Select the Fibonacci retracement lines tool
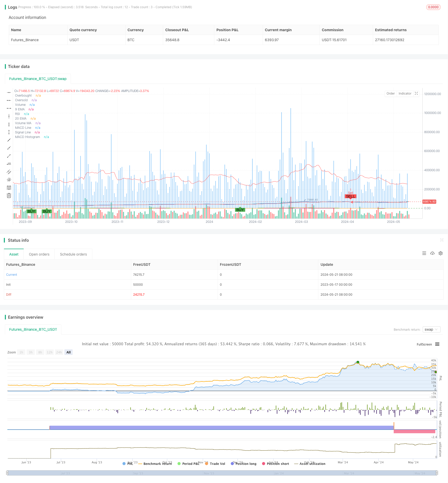This screenshot has width=448, height=483. point(9,188)
